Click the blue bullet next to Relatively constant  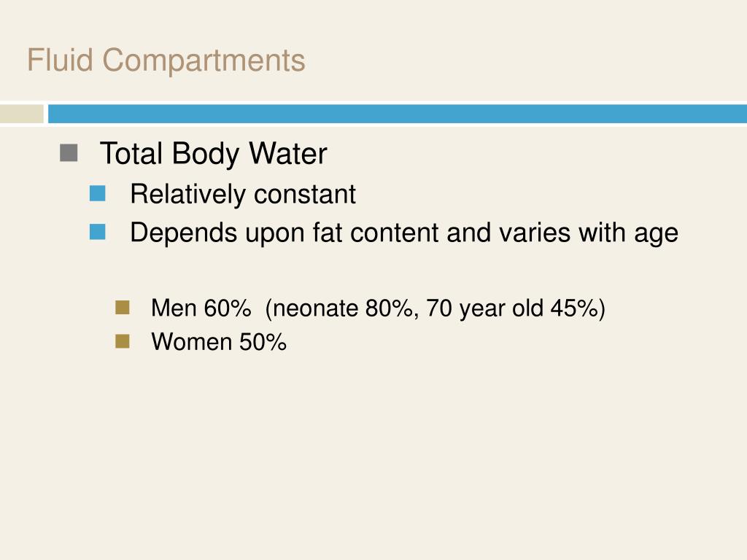(98, 193)
